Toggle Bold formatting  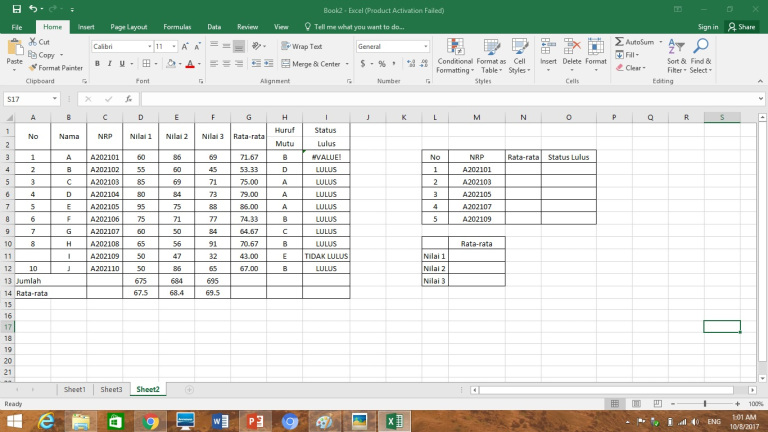(98, 64)
